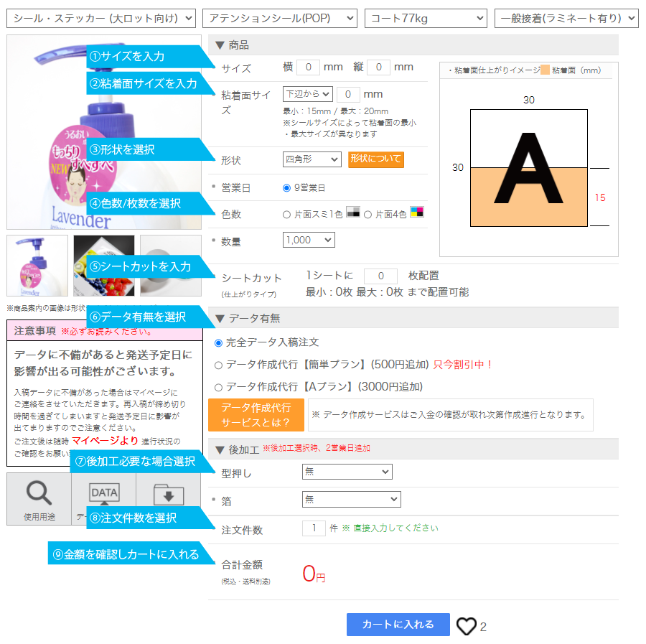
Task: Click the カートに入れる button
Action: tap(398, 625)
